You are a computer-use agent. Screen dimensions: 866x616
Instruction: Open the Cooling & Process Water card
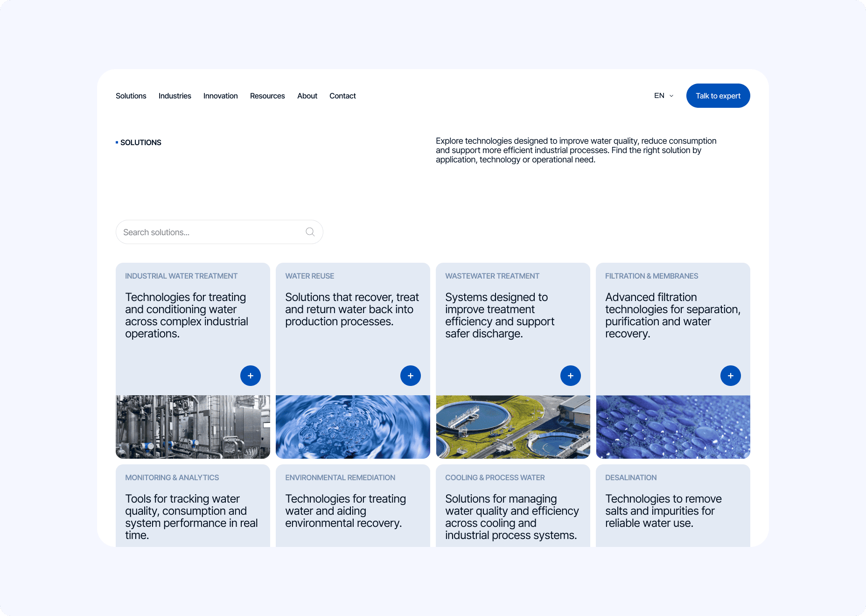[513, 506]
